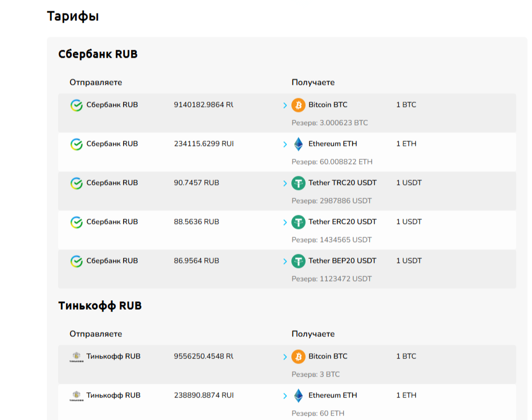
Task: Click the rate 86.9564 RUB
Action: point(197,261)
